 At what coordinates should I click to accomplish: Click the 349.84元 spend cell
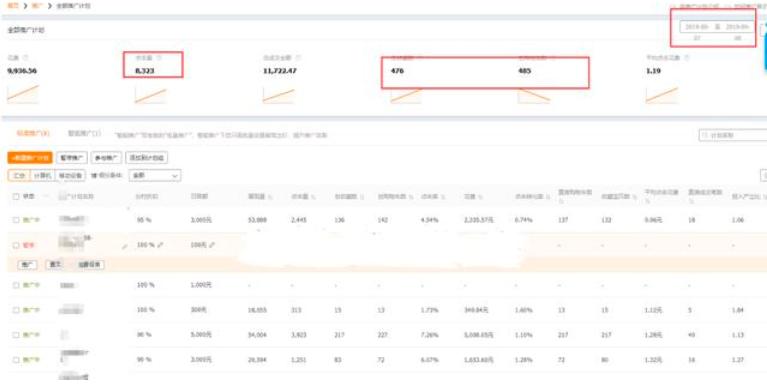tap(477, 310)
